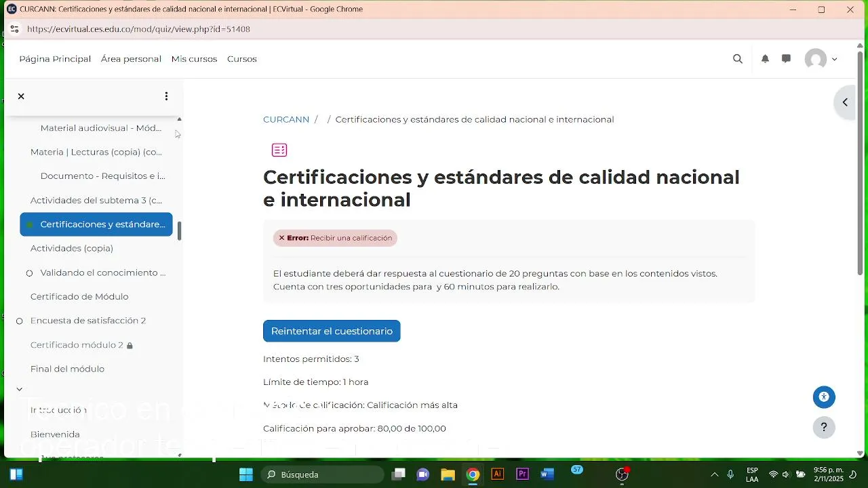Toggle completion circle for Encuesta de satisfacción 2
The image size is (868, 488).
tap(20, 321)
